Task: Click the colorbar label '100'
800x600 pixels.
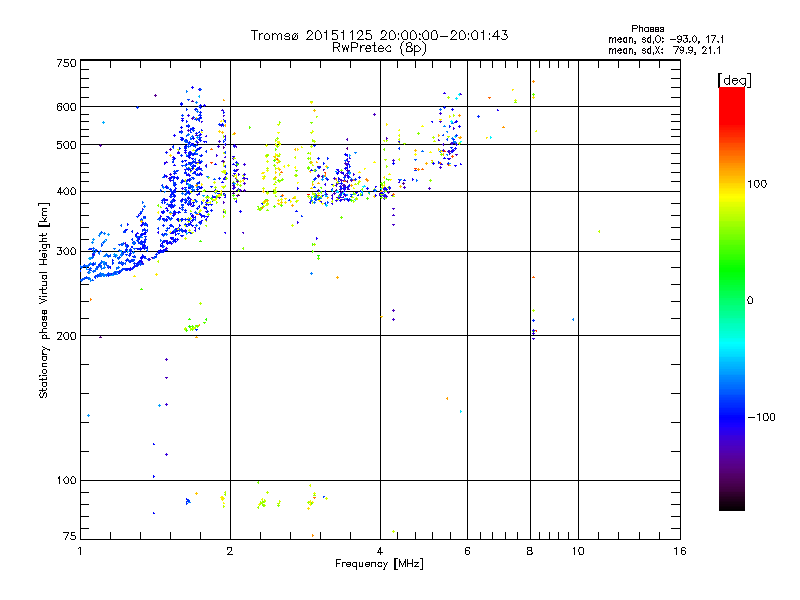Action: 757,184
